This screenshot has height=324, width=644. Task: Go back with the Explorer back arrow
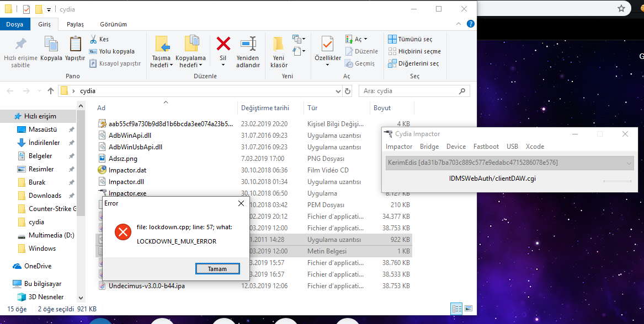(x=10, y=91)
